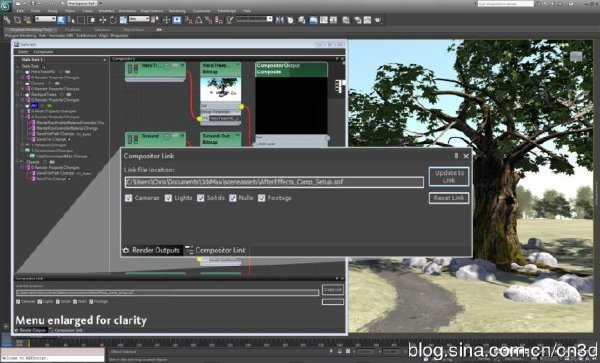Viewport: 600px width, 363px height.
Task: Click the Mirror tool icon
Action: (280, 20)
